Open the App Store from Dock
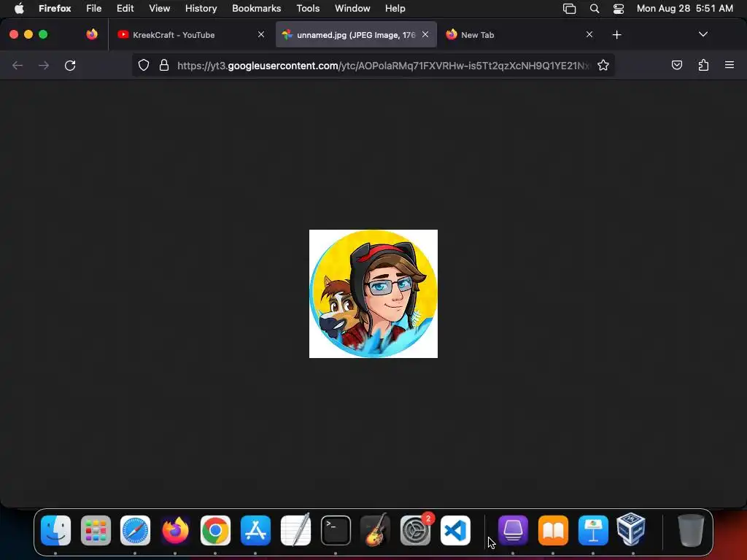The image size is (747, 560). (x=255, y=530)
